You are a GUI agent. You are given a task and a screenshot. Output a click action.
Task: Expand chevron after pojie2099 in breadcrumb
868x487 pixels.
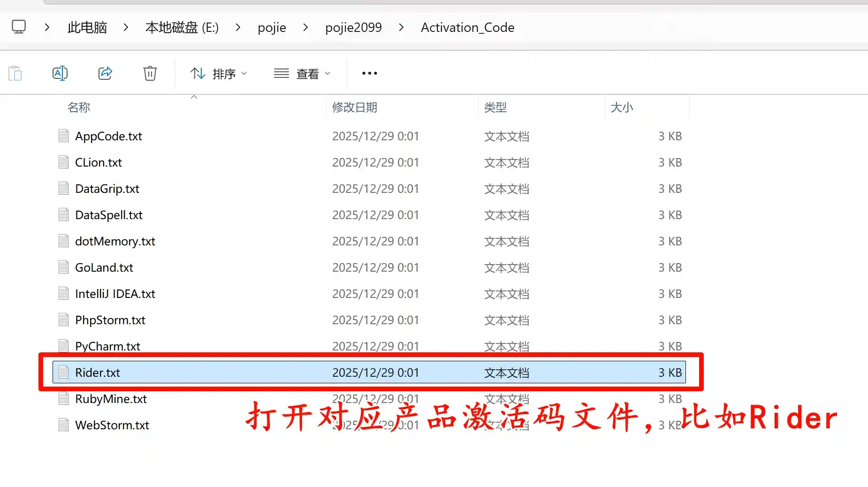pos(401,28)
